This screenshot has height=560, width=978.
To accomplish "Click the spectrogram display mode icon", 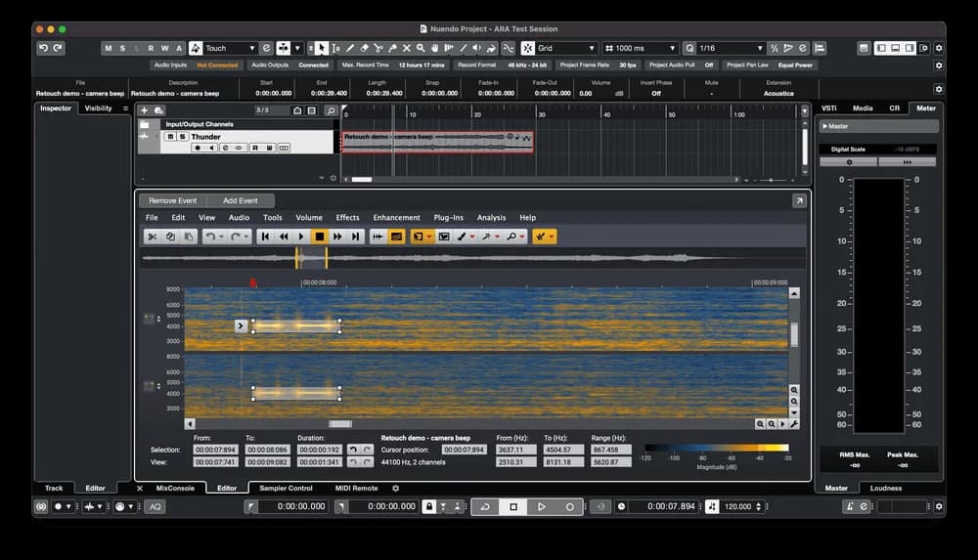I will tap(396, 237).
